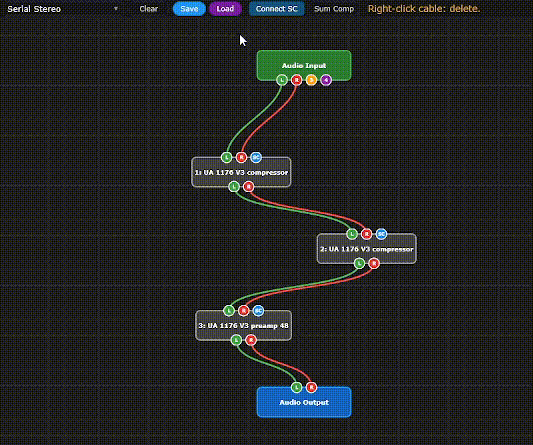Click the 'Right-click cable: delete.' hint text
Viewport: 533px width, 445px height.
(424, 9)
